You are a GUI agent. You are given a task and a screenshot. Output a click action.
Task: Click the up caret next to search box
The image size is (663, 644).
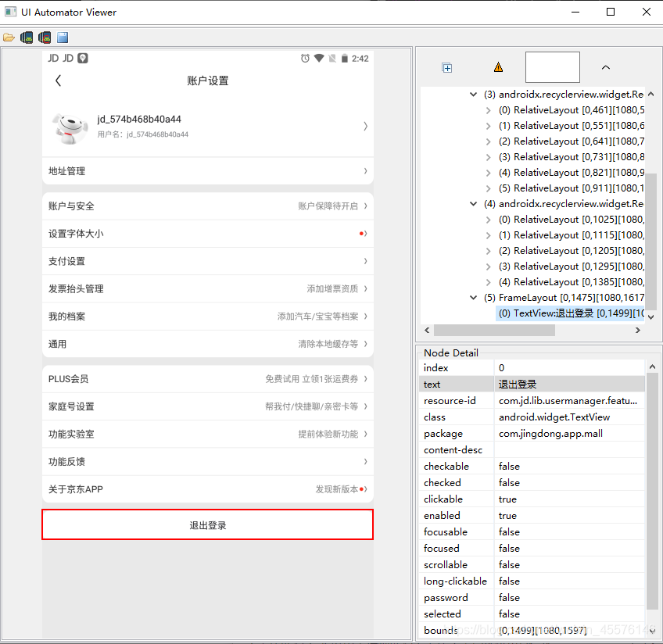coord(605,67)
